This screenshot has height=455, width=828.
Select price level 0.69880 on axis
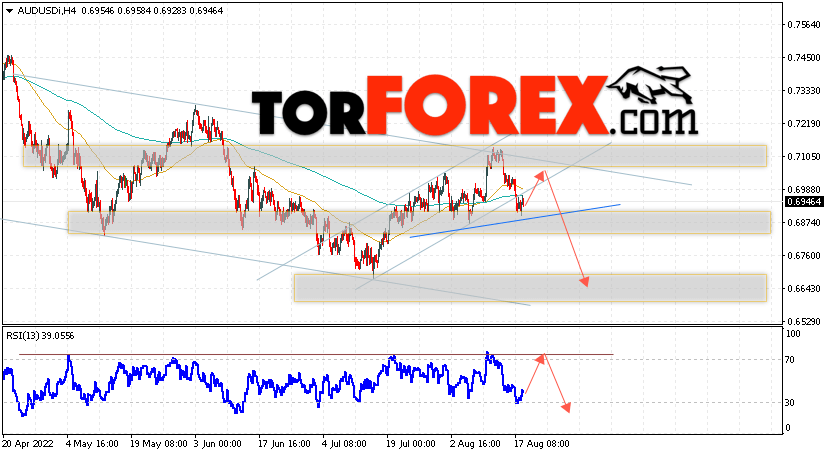coord(805,189)
